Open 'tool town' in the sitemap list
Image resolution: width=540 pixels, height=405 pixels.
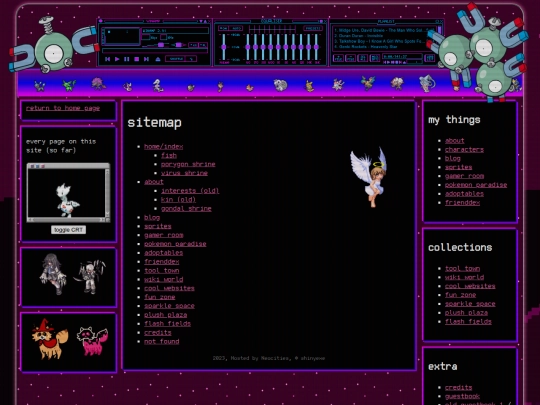[x=162, y=270]
